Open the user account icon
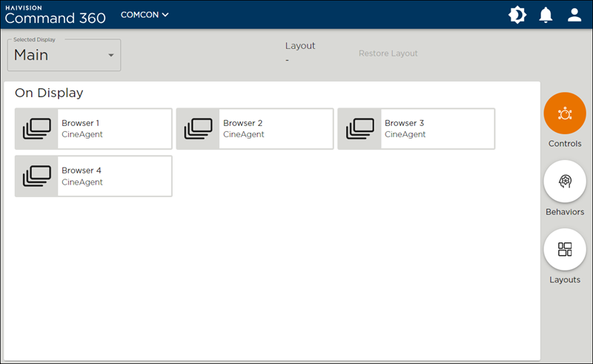The height and width of the screenshot is (364, 593). [x=574, y=15]
